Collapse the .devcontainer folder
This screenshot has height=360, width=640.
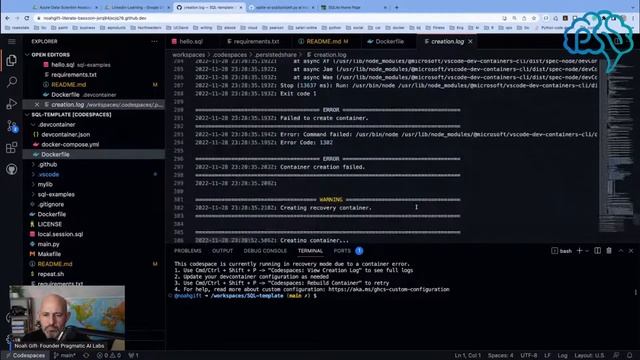point(56,124)
